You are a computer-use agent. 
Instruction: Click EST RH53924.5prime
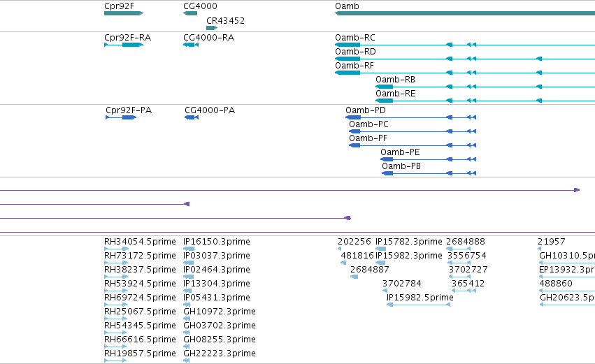[140, 284]
